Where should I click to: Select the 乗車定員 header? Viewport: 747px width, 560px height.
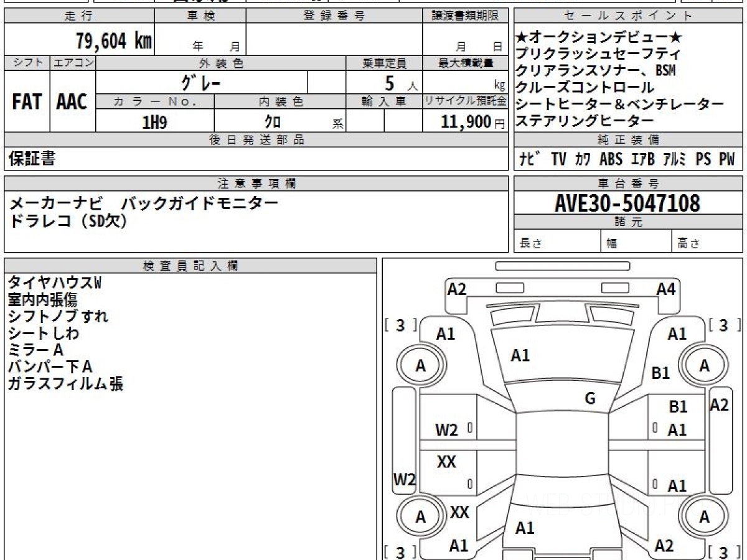point(384,63)
